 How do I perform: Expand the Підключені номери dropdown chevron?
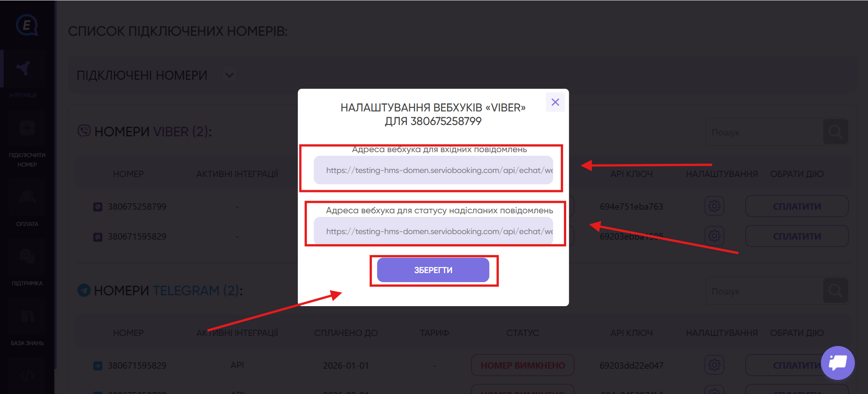click(229, 75)
